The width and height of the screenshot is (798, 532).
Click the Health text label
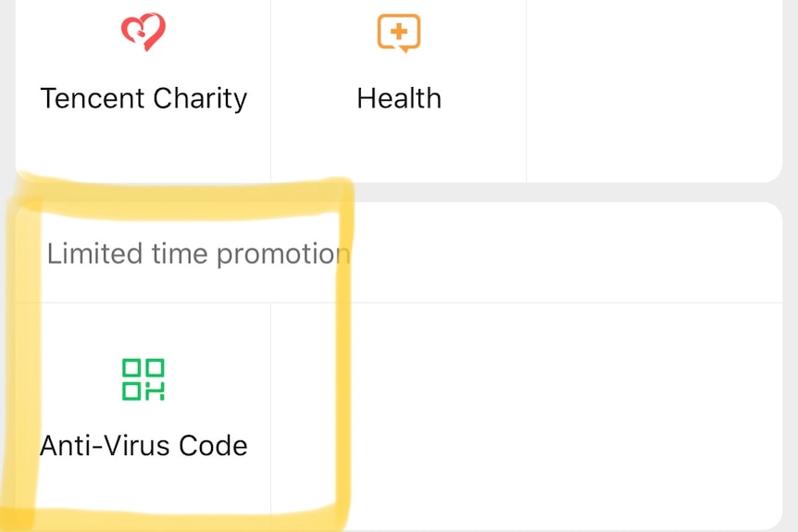point(399,98)
